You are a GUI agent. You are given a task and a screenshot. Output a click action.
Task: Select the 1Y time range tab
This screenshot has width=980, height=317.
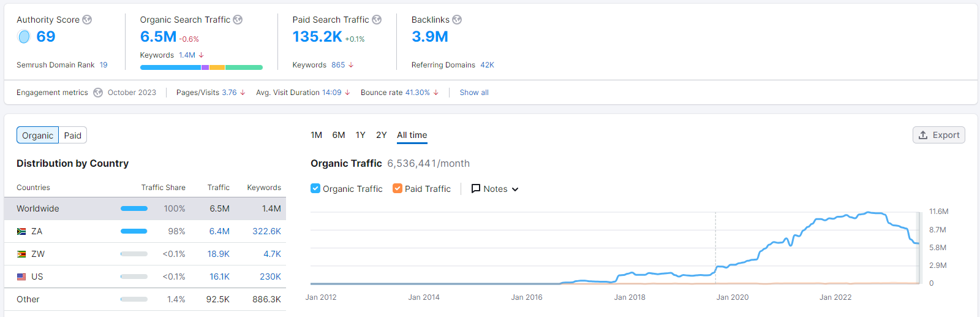[360, 135]
